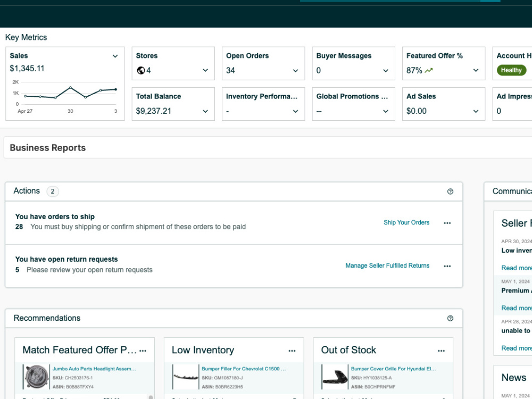This screenshot has width=532, height=399.
Task: Click the Healthy account status badge
Action: click(x=511, y=70)
